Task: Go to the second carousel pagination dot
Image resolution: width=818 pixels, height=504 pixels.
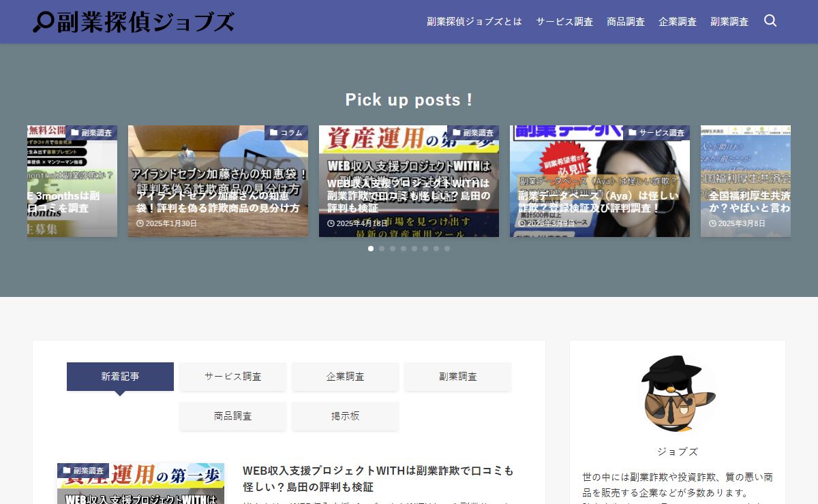Action: coord(382,249)
